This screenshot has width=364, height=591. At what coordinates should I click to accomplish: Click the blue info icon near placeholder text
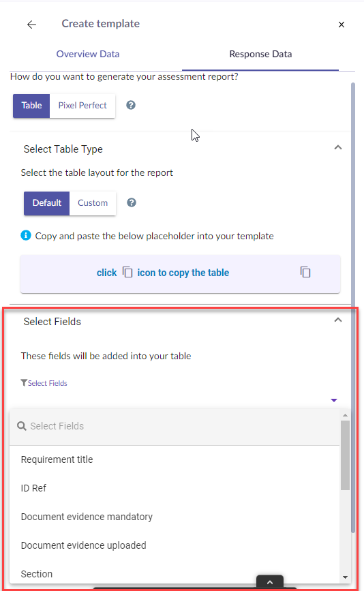tap(26, 236)
